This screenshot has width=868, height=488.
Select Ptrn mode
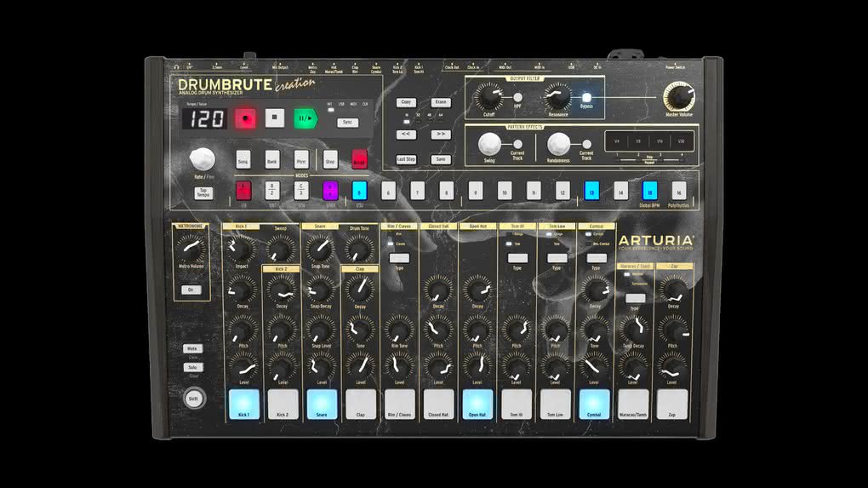(301, 160)
